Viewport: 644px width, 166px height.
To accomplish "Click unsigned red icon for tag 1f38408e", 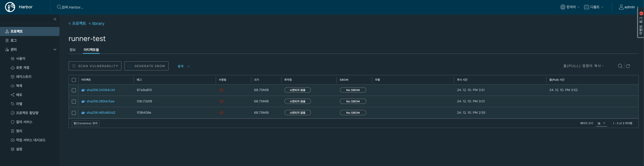I will 221,113.
